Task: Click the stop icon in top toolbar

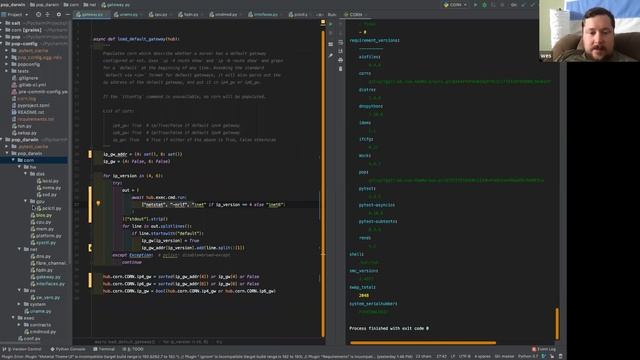Action: 502,5
